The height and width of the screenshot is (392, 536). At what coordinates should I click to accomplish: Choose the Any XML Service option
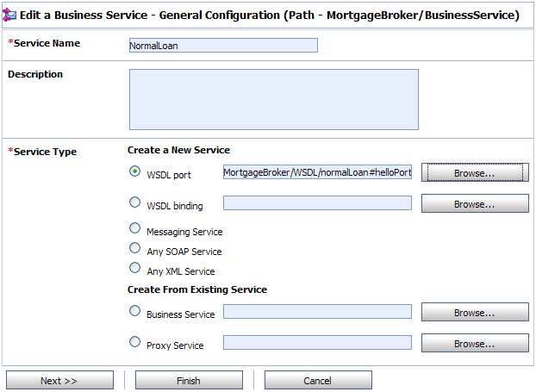[134, 268]
